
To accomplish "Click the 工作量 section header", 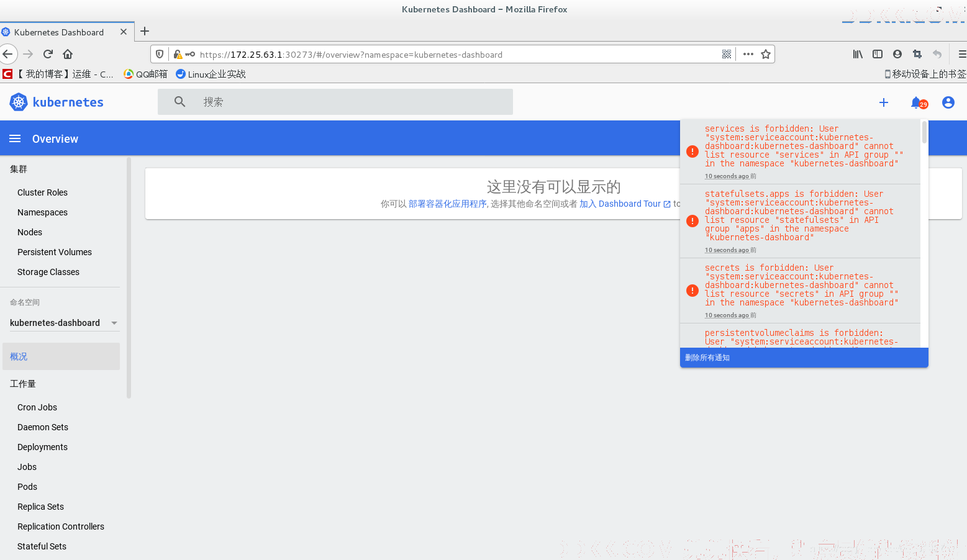I will (23, 384).
